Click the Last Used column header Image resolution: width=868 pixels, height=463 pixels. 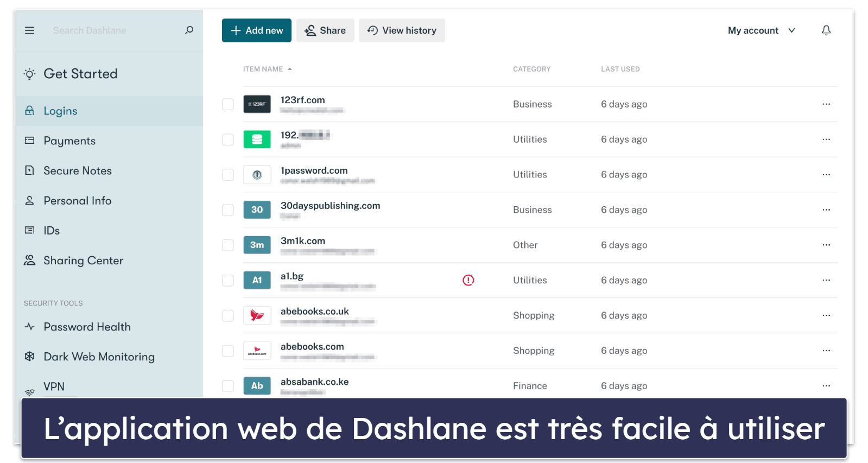[x=620, y=69]
